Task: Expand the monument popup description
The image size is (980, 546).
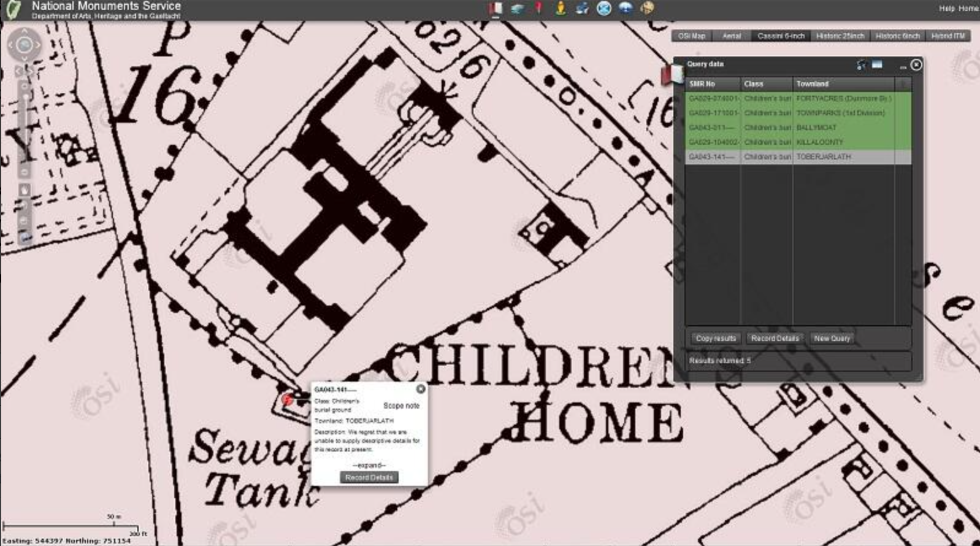Action: (x=369, y=465)
